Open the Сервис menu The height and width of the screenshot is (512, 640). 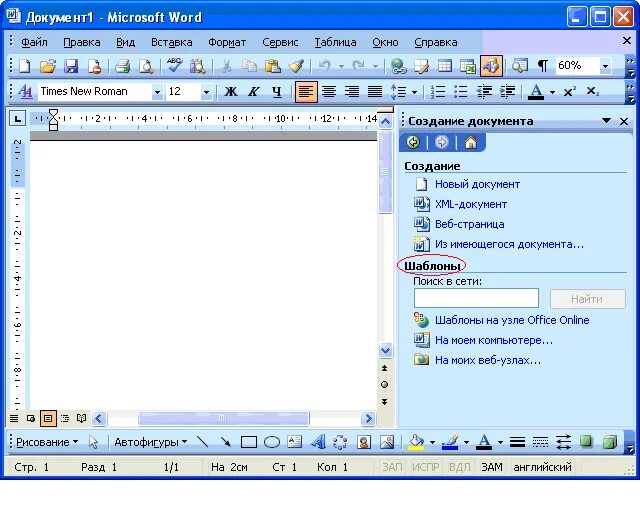[x=280, y=42]
